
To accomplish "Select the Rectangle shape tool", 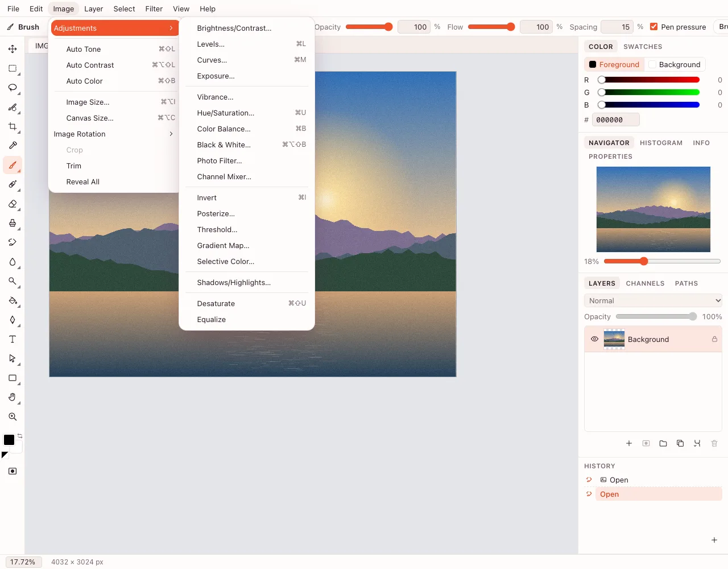I will click(x=13, y=378).
